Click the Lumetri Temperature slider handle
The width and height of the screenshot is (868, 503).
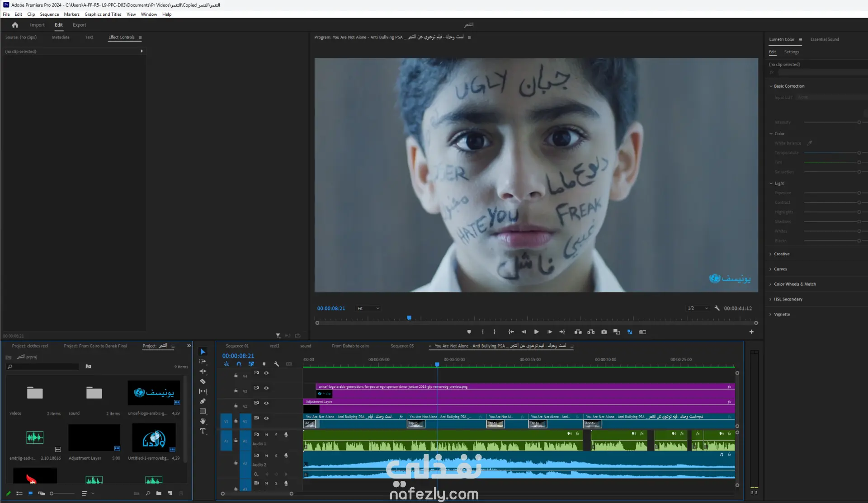pos(859,153)
